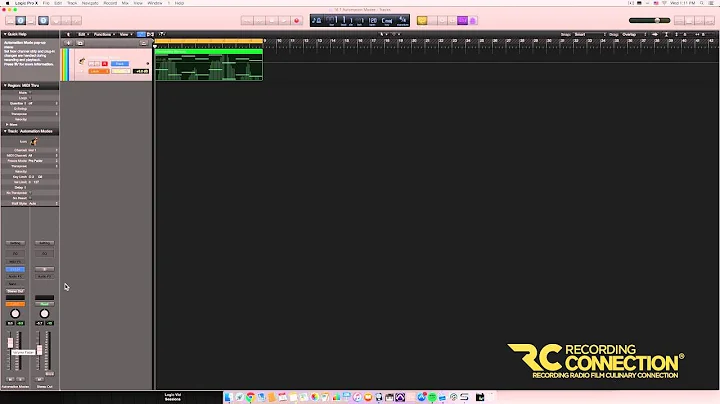Toggle the track's red Record Enable button
The image size is (720, 404).
click(105, 64)
